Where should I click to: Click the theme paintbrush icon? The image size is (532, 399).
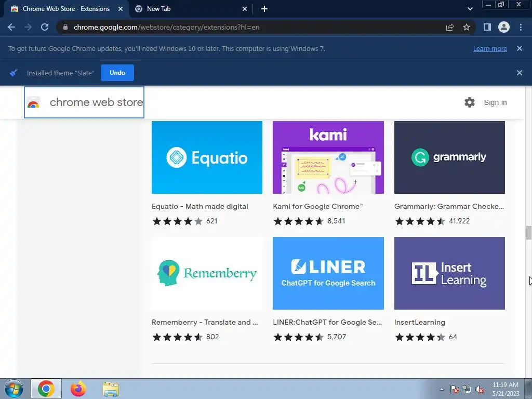click(x=14, y=73)
